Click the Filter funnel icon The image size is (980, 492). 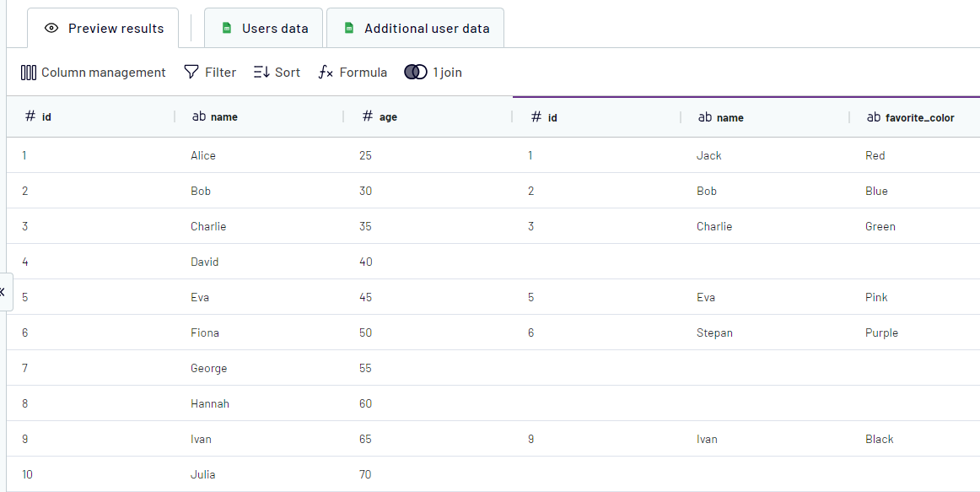tap(191, 73)
